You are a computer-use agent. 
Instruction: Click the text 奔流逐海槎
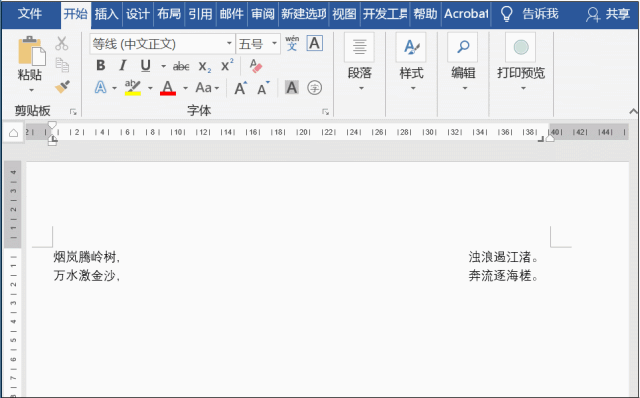coord(500,276)
